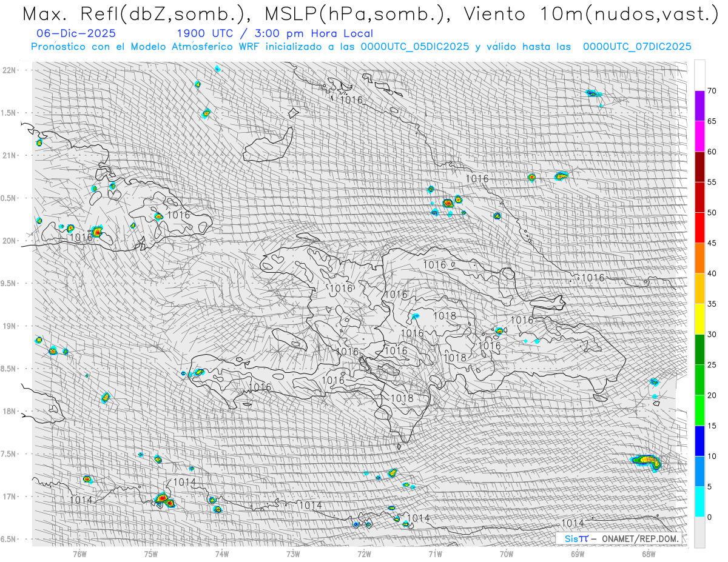Screen dimensions: 728x562
Task: Click the '70W' longitude axis label
Action: pos(507,553)
